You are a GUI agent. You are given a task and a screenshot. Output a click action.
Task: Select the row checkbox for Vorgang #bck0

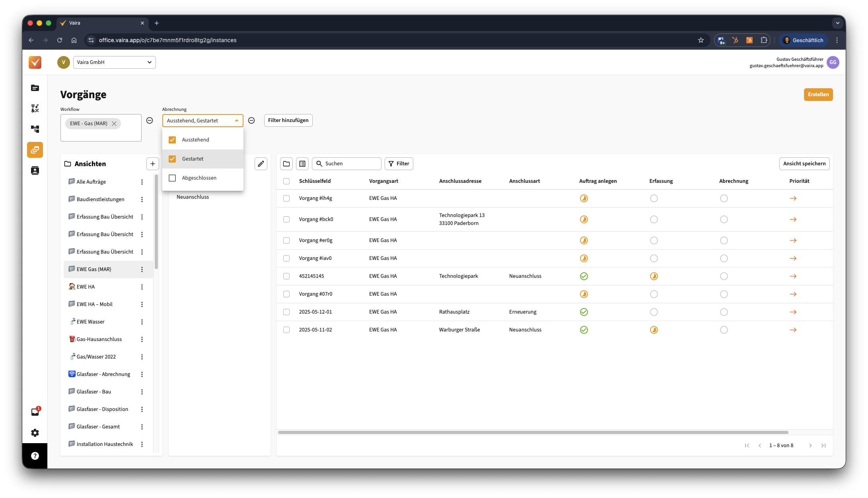[x=286, y=219]
